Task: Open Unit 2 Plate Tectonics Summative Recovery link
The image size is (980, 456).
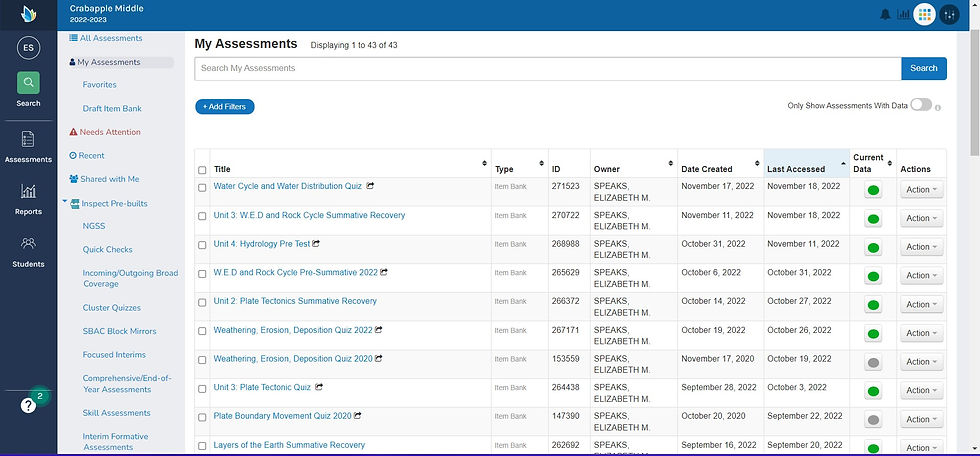Action: [x=295, y=301]
